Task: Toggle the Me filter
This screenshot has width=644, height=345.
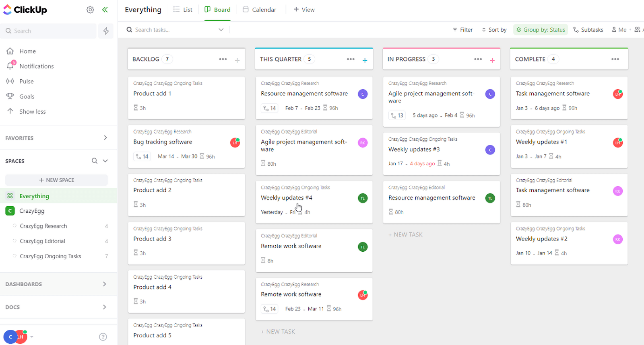Action: point(619,30)
